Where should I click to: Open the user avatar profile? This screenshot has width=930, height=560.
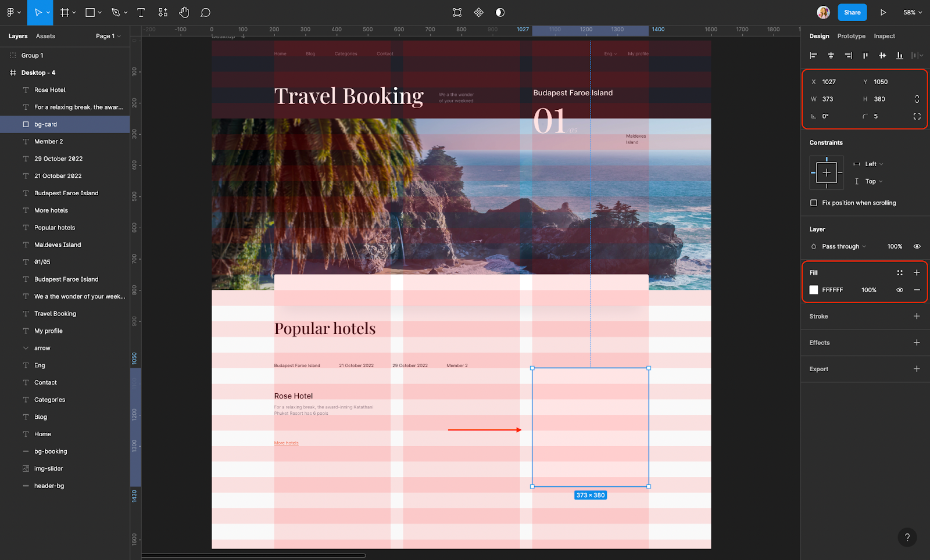coord(823,12)
